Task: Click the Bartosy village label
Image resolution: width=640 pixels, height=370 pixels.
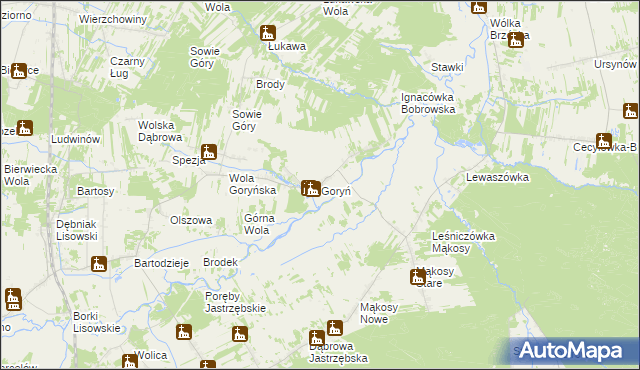Action: [x=96, y=191]
